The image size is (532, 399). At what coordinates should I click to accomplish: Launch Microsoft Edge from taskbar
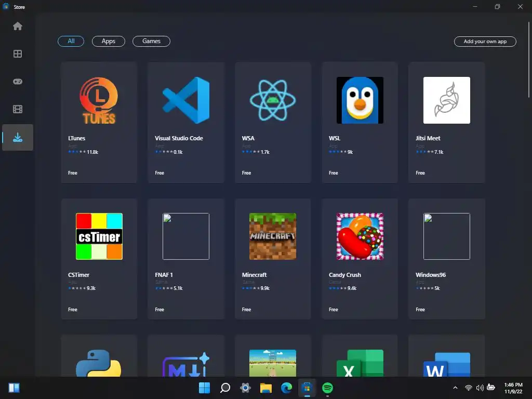click(286, 388)
